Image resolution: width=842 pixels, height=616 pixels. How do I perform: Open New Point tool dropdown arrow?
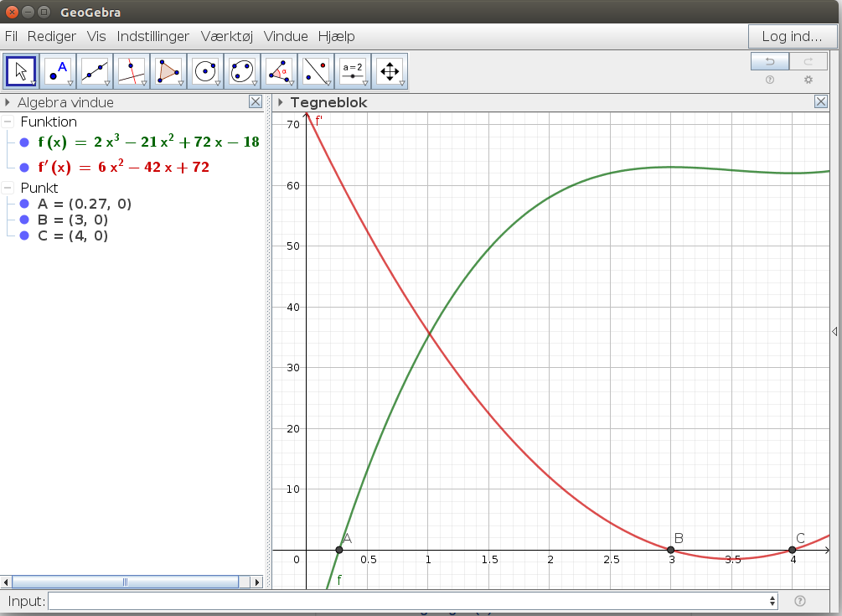pyautogui.click(x=70, y=83)
